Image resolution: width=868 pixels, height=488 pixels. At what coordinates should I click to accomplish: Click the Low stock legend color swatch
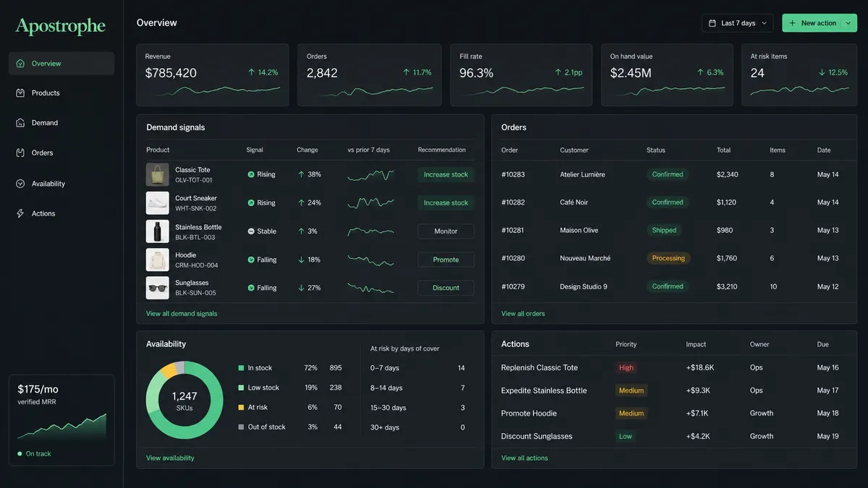tap(241, 388)
